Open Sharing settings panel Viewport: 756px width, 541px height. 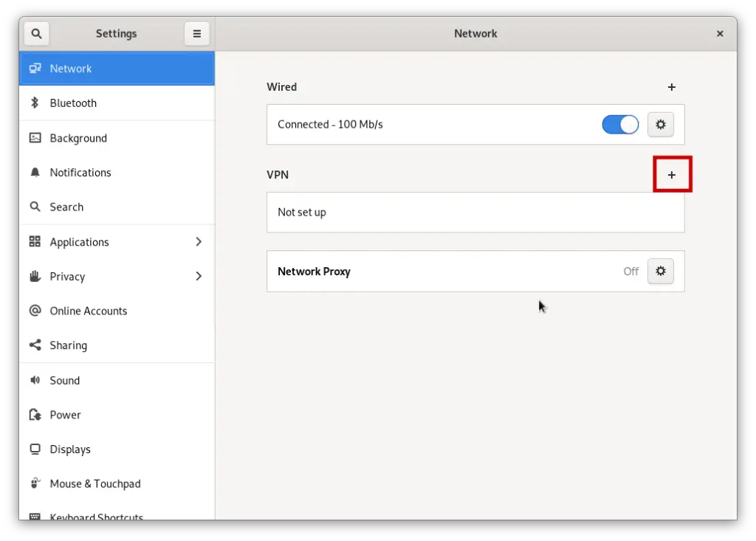tap(117, 345)
